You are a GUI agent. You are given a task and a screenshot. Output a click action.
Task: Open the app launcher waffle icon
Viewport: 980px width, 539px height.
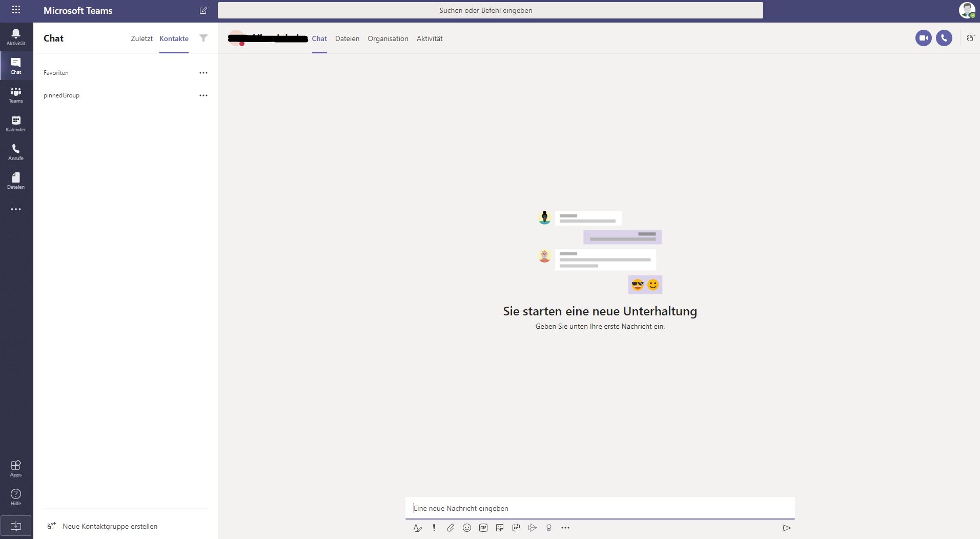point(16,10)
